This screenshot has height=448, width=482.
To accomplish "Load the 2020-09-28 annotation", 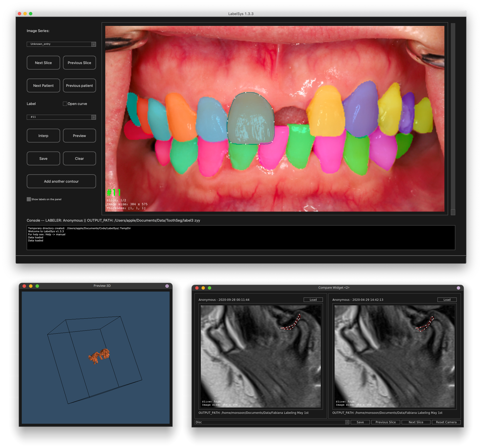I will (313, 299).
